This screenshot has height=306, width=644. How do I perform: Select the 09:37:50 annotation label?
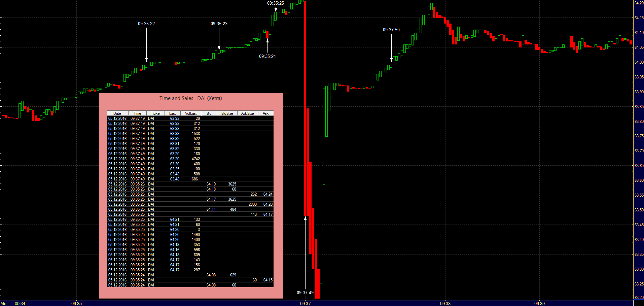tap(391, 30)
